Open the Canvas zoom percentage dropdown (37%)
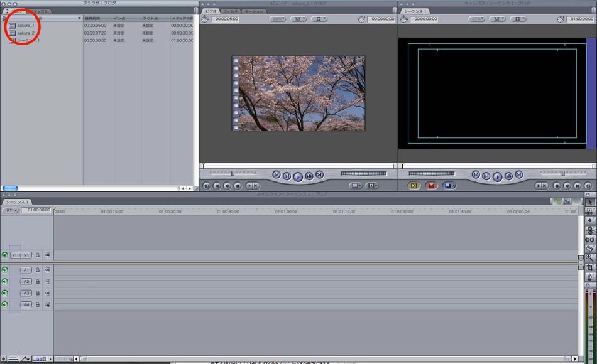 point(476,19)
